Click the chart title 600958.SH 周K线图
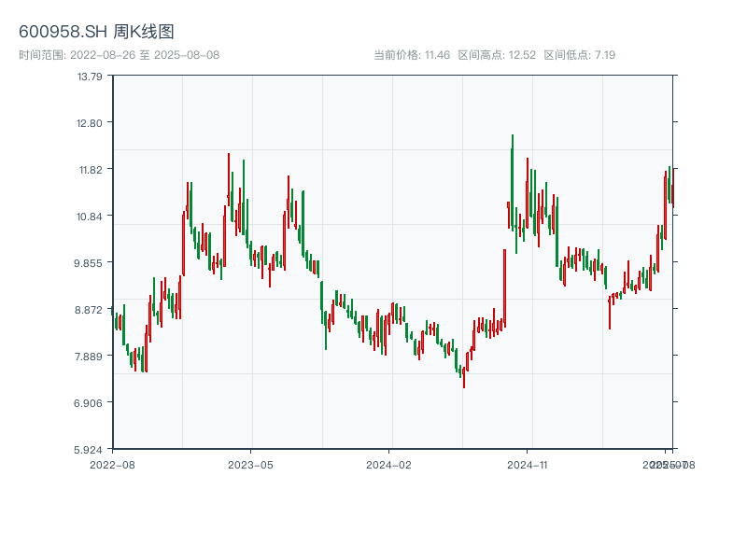 [x=96, y=32]
